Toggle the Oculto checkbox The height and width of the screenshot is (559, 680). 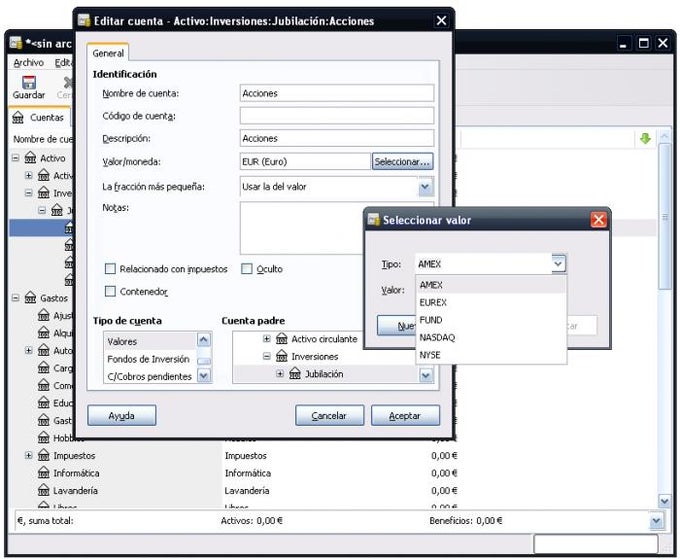(246, 269)
